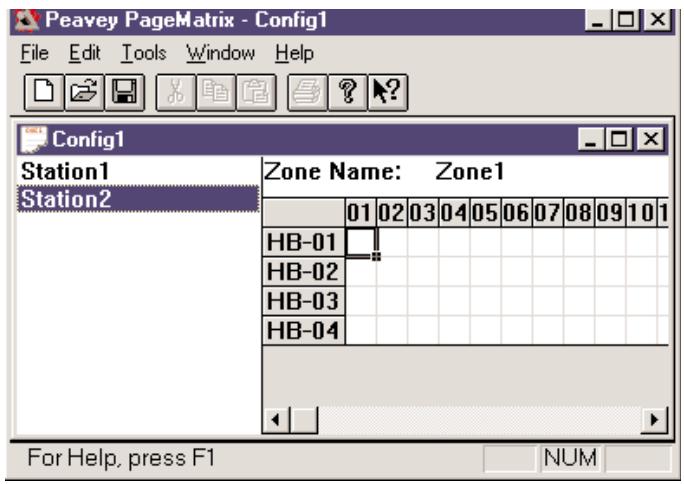Click the Cut scissors toolbar icon
Screen dimensions: 684x484
pyautogui.click(x=176, y=92)
